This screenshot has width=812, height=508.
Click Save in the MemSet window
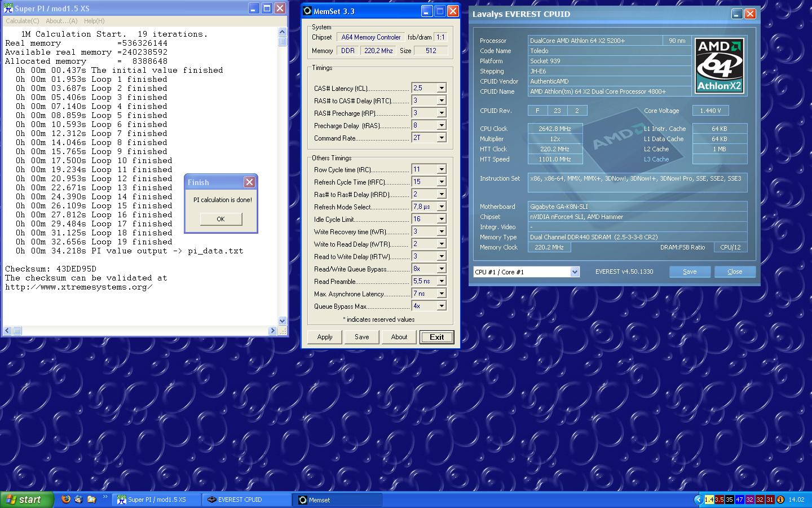362,337
